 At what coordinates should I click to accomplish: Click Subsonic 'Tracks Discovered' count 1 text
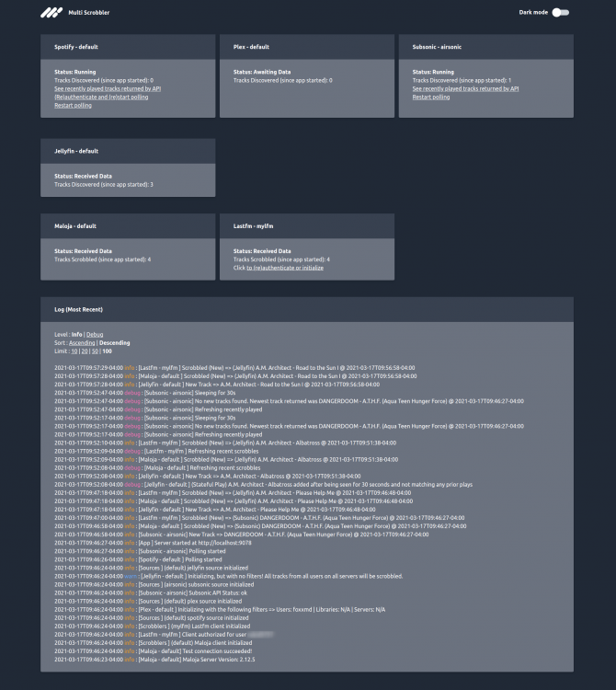(x=462, y=80)
